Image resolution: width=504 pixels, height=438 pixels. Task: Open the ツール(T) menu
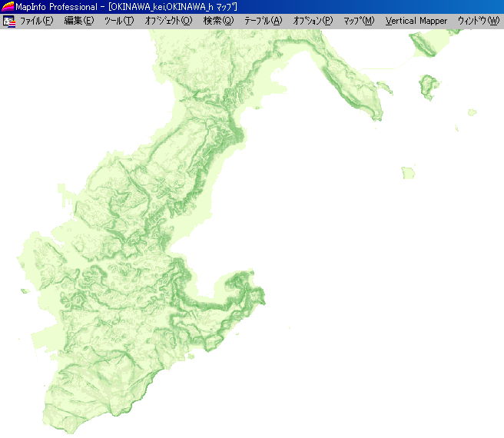(119, 21)
